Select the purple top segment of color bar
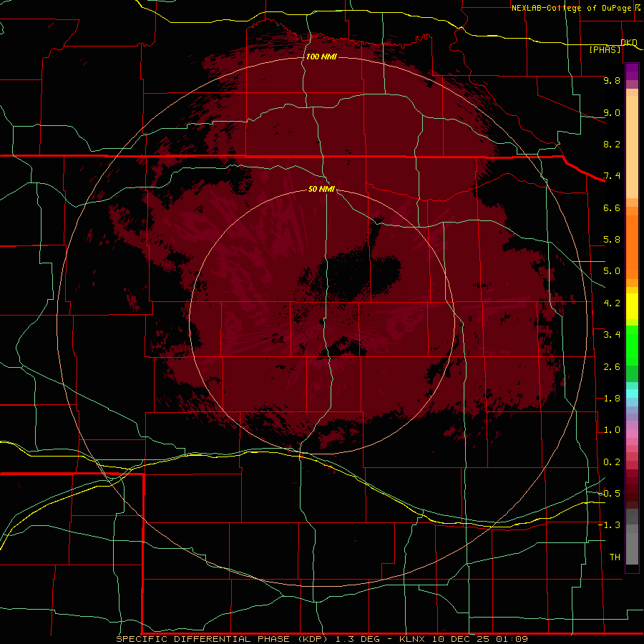The image size is (644, 644). (x=632, y=72)
